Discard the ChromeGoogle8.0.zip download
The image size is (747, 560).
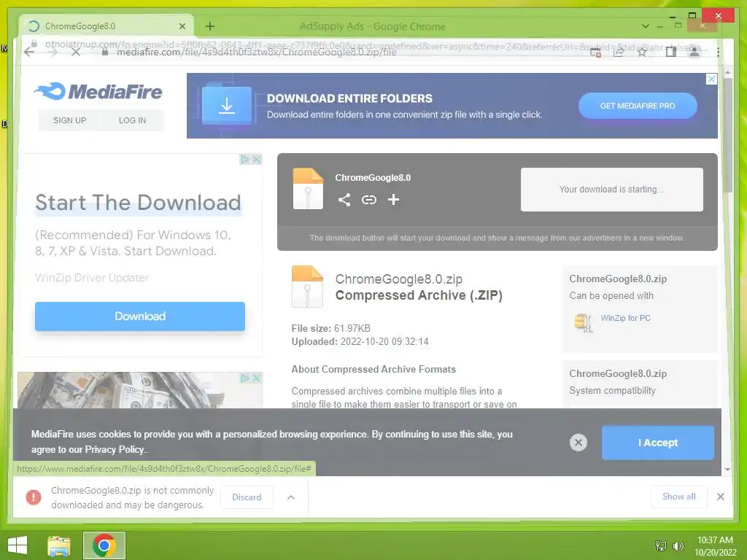click(x=247, y=497)
